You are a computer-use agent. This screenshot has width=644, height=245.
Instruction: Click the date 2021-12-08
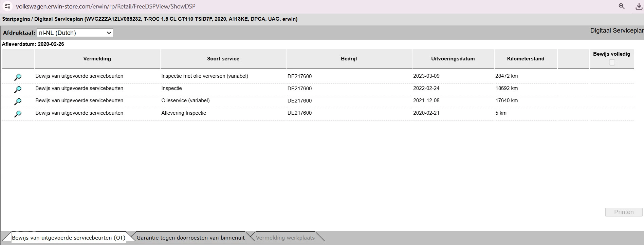(x=426, y=100)
